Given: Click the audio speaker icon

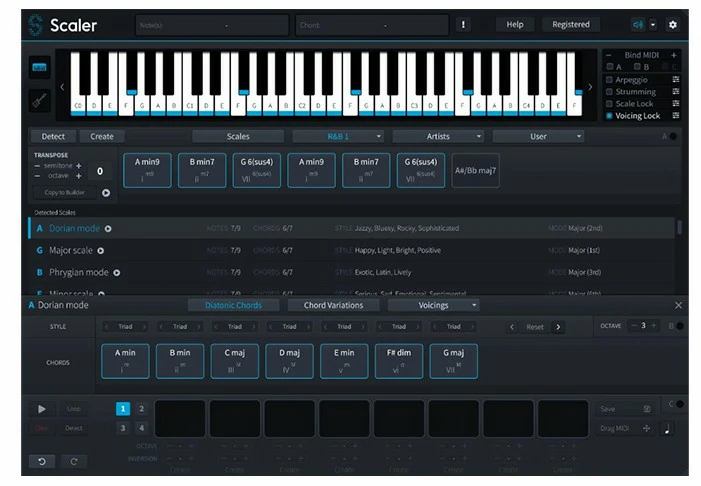Looking at the screenshot, I should [x=637, y=24].
